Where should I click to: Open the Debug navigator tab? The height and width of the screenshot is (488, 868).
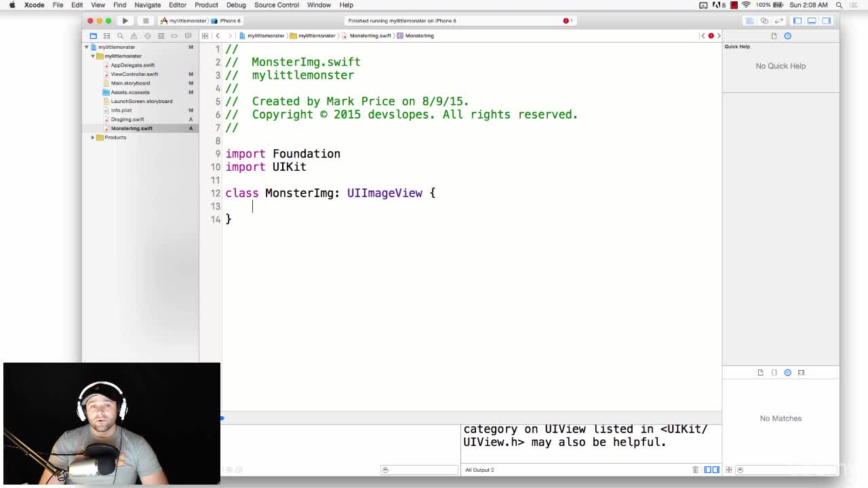coord(161,36)
